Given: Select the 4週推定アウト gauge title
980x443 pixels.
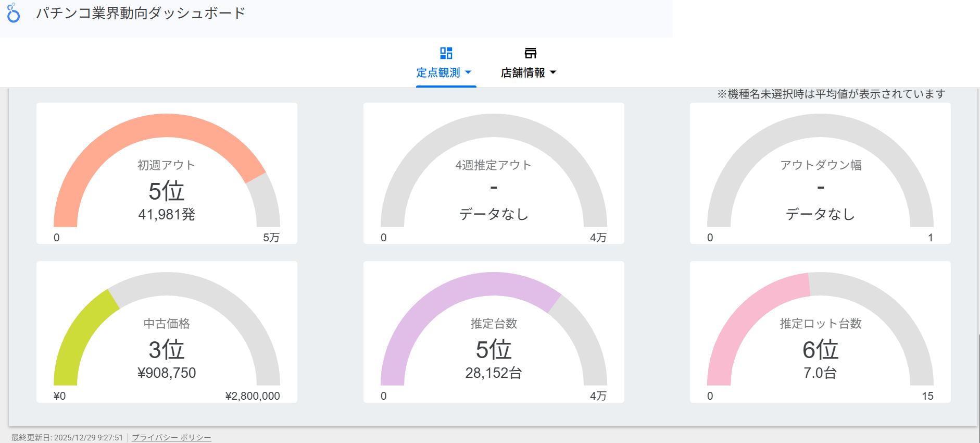Looking at the screenshot, I should [x=493, y=165].
